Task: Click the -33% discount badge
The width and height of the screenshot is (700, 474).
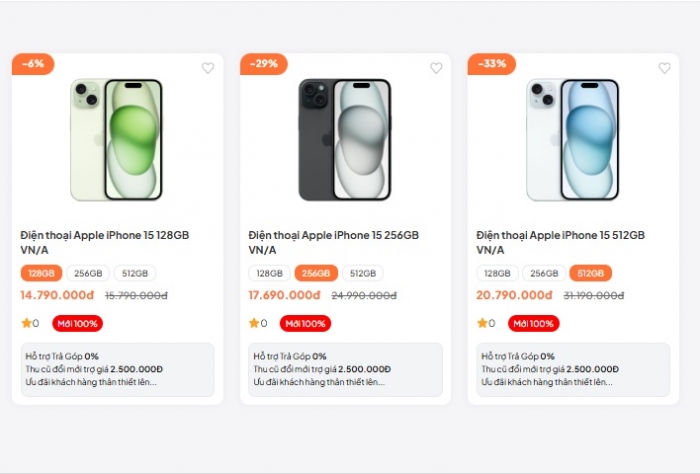Action: 491,63
